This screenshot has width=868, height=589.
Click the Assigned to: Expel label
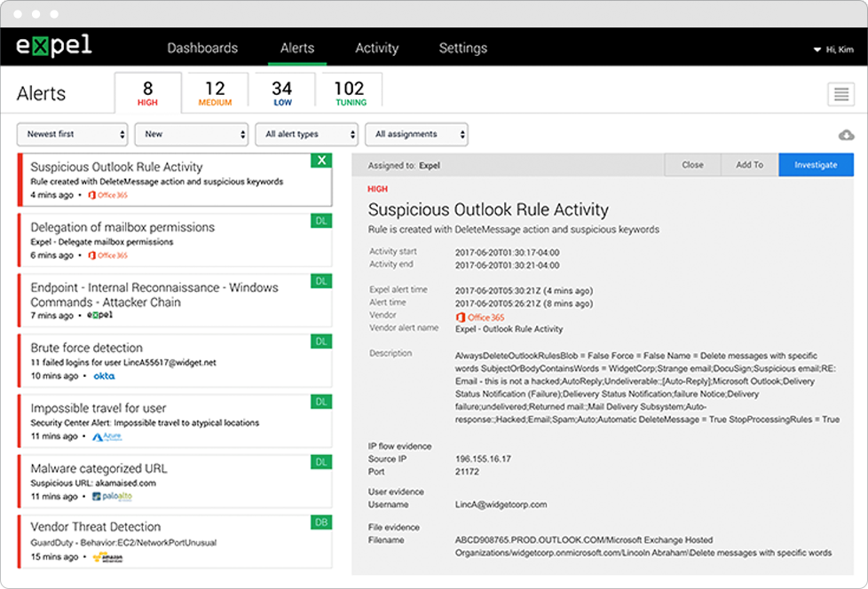404,165
